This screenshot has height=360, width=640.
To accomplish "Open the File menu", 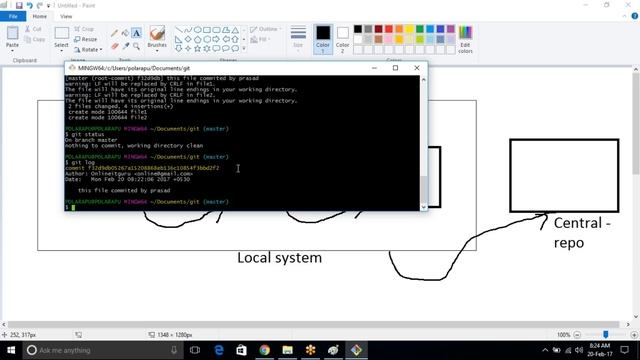I will tap(13, 16).
